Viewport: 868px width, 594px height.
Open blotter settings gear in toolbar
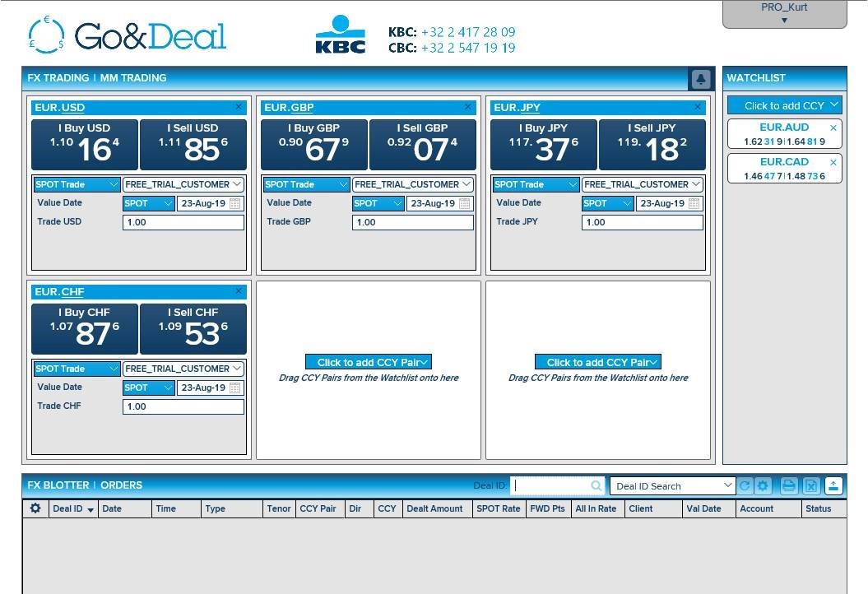(x=763, y=486)
